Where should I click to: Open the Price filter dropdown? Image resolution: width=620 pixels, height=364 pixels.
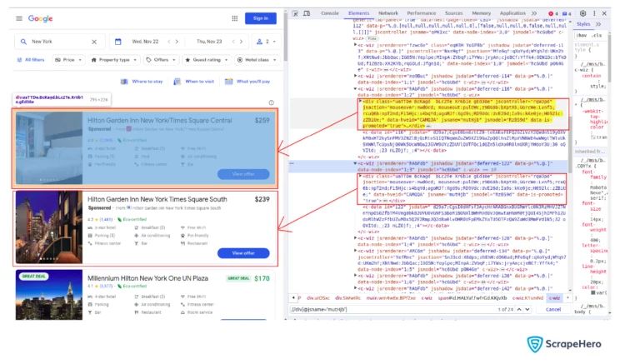(68, 60)
